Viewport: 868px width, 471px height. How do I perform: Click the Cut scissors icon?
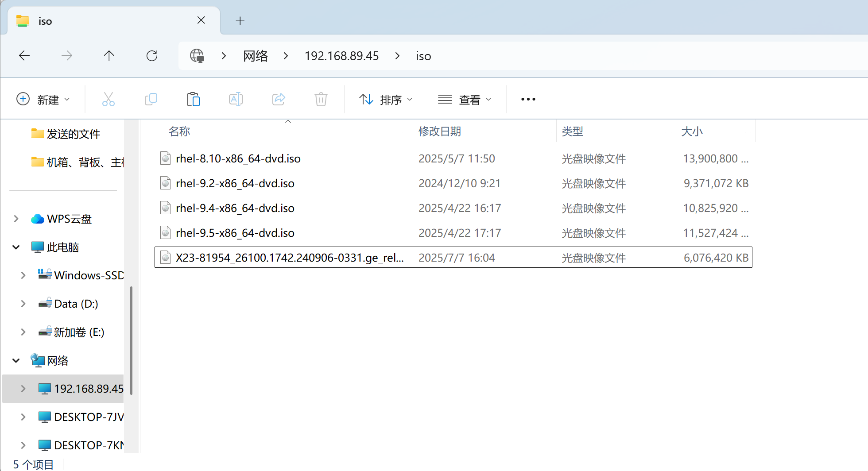[x=108, y=99]
